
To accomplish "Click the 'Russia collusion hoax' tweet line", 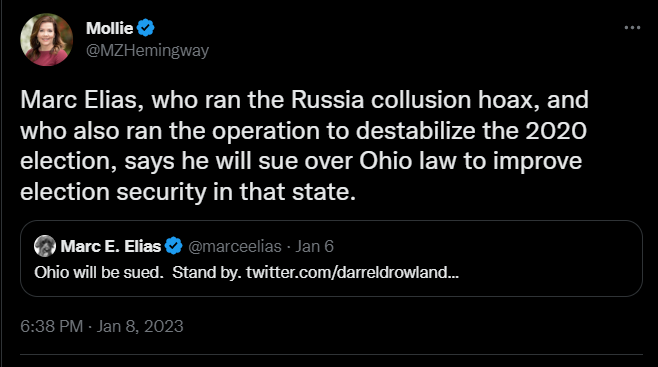I will tap(304, 100).
